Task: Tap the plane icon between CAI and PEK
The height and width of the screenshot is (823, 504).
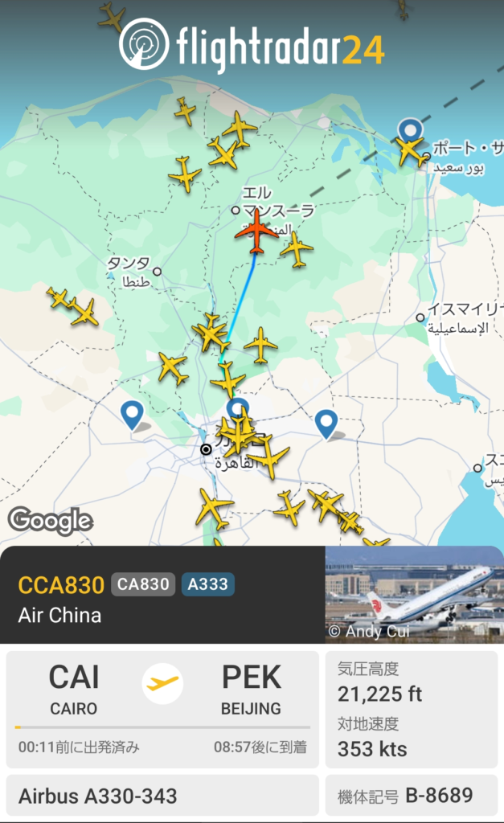Action: [x=162, y=683]
